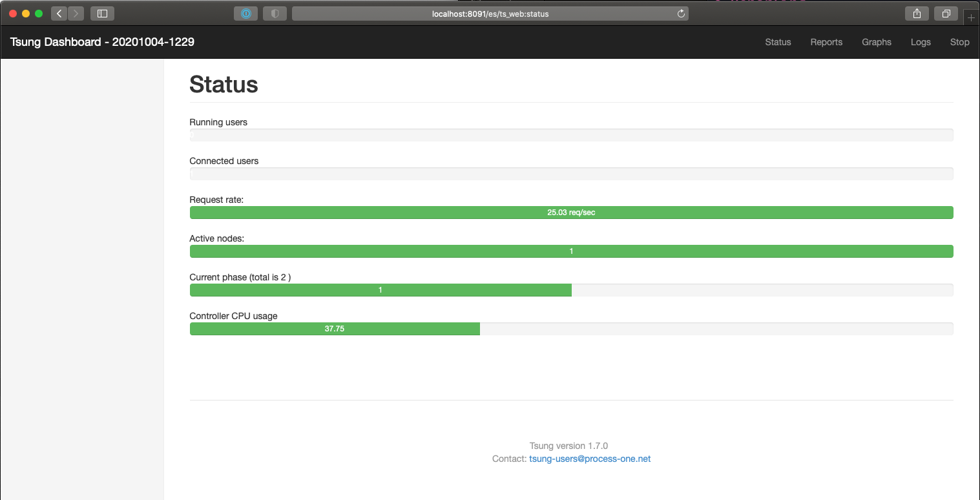Click the Tsung version 1.7.0 text
Image resolution: width=980 pixels, height=500 pixels.
click(x=568, y=446)
